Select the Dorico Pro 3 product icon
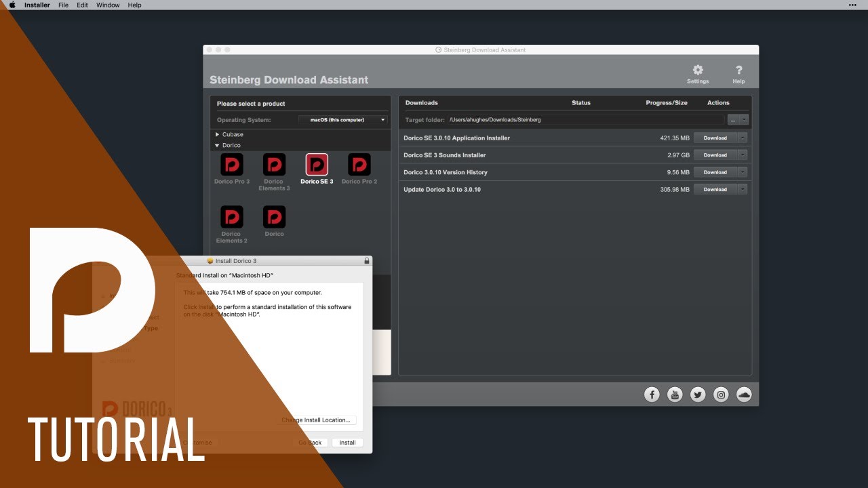The height and width of the screenshot is (488, 868). click(232, 165)
